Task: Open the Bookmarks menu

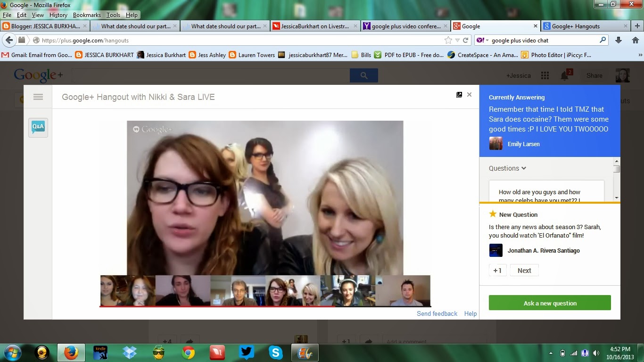Action: pyautogui.click(x=87, y=15)
